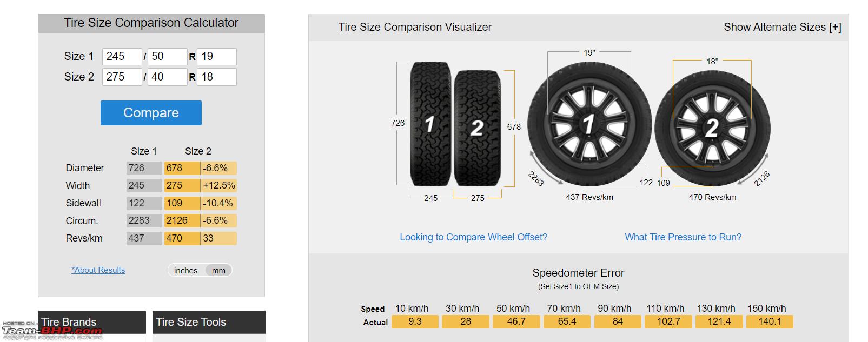Select the Size 1 width field

(x=122, y=57)
